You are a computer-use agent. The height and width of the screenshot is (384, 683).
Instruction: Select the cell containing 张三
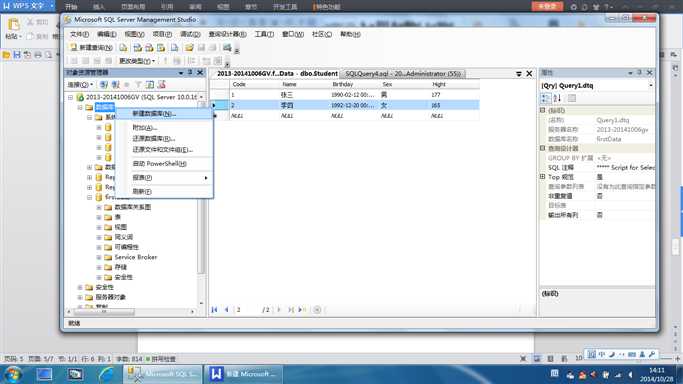point(304,94)
